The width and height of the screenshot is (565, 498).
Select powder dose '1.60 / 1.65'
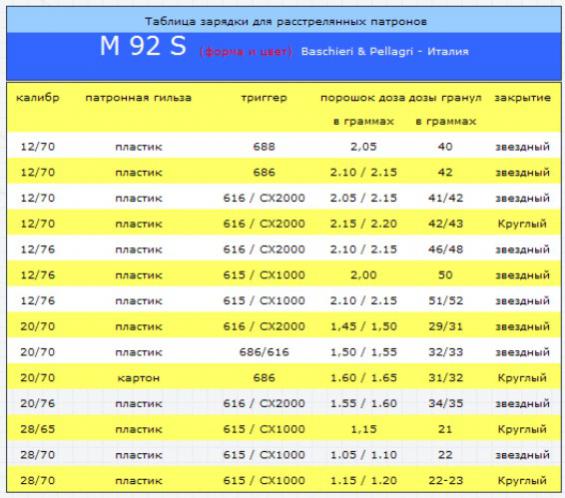click(x=364, y=378)
